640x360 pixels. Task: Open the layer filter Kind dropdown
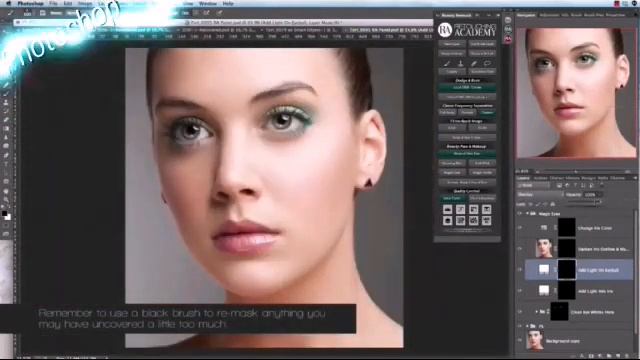tap(533, 185)
